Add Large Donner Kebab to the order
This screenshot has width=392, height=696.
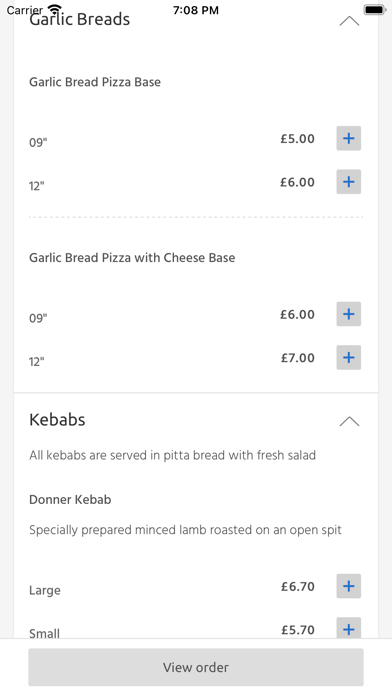(x=348, y=586)
